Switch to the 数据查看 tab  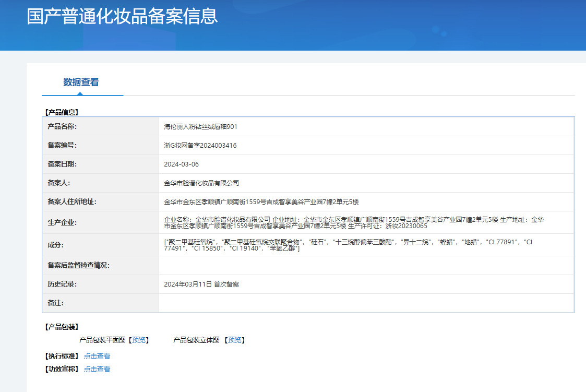point(81,82)
